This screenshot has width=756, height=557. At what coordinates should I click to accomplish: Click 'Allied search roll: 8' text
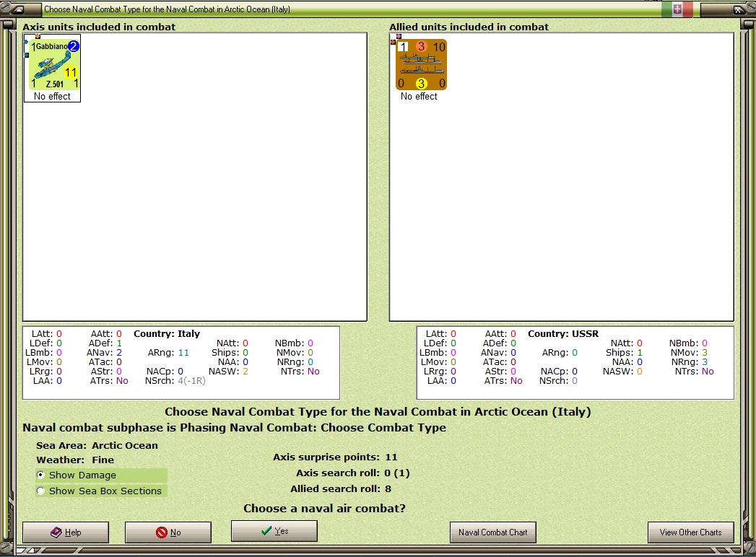click(x=341, y=489)
